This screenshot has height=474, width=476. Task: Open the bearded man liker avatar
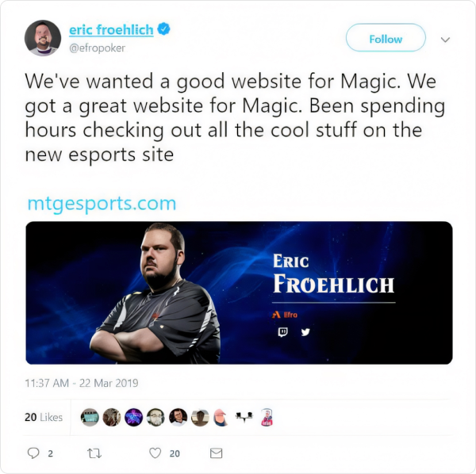tap(155, 417)
